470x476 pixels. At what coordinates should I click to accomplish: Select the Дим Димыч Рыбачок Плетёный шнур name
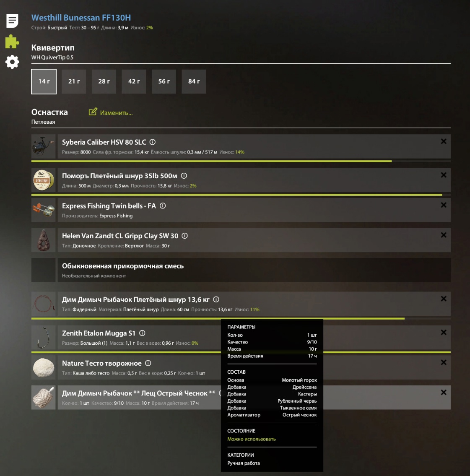point(135,299)
